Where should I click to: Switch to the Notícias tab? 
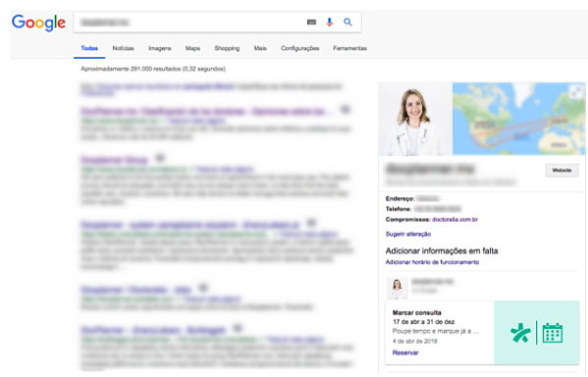tap(123, 48)
